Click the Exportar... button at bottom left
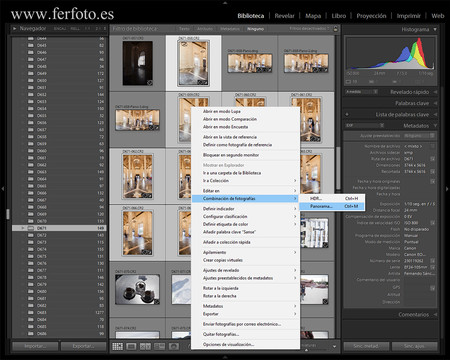The image size is (450, 360). [x=83, y=346]
